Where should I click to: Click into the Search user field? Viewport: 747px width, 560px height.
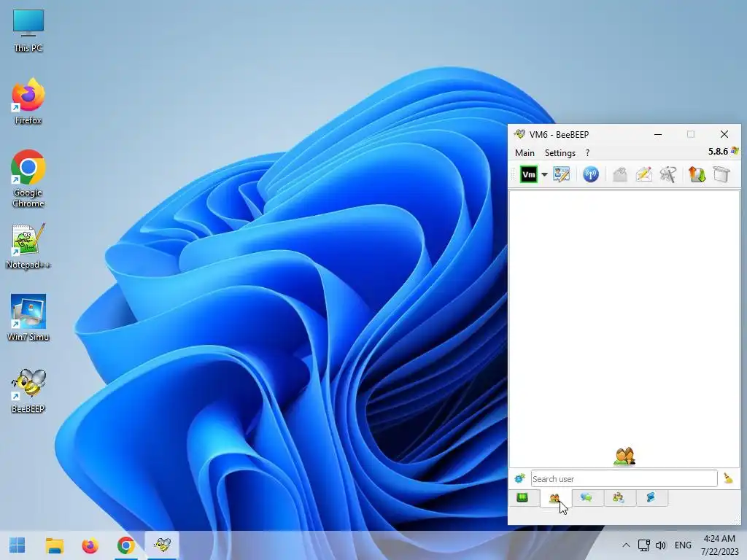point(624,478)
